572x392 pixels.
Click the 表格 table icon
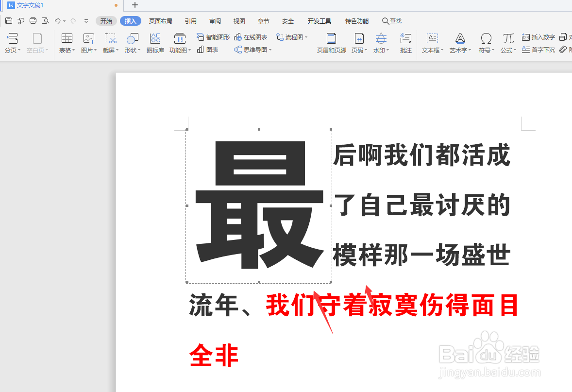(x=67, y=38)
